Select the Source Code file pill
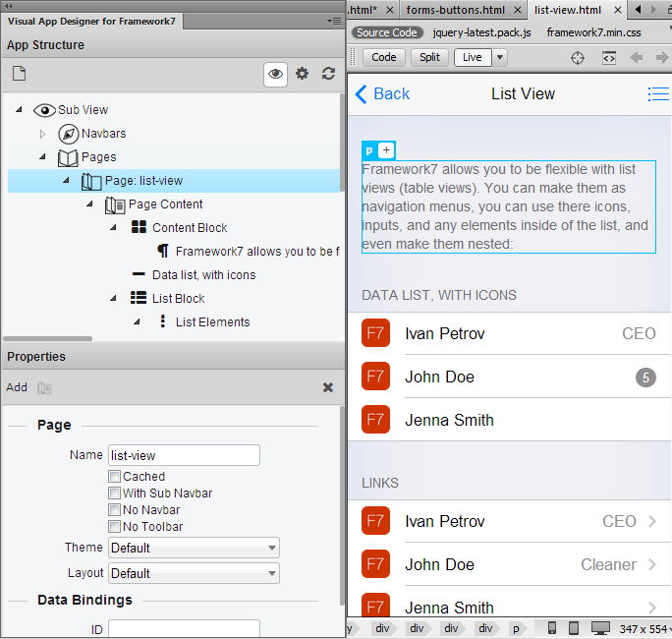This screenshot has width=672, height=639. (x=387, y=32)
